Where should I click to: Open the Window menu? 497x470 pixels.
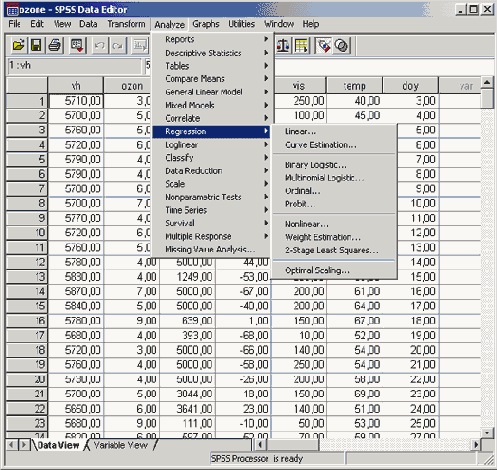click(279, 24)
